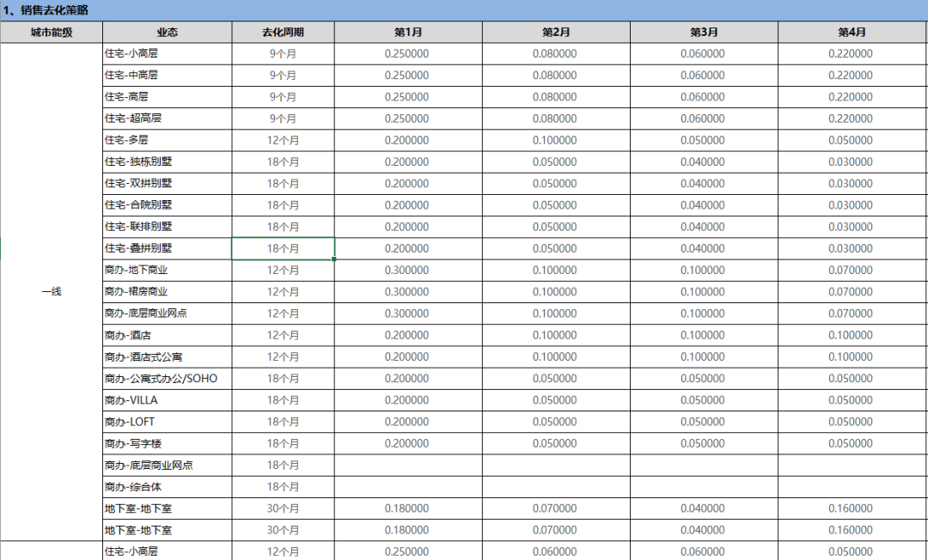Click the "第2月" header cell
This screenshot has width=928, height=560.
pyautogui.click(x=556, y=32)
